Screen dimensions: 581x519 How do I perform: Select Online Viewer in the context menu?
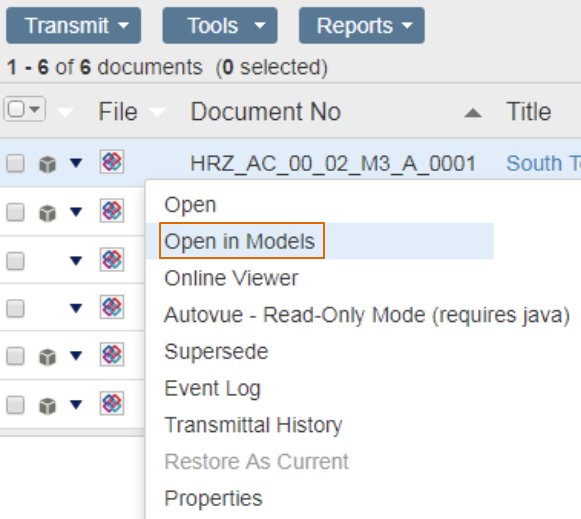pyautogui.click(x=231, y=278)
